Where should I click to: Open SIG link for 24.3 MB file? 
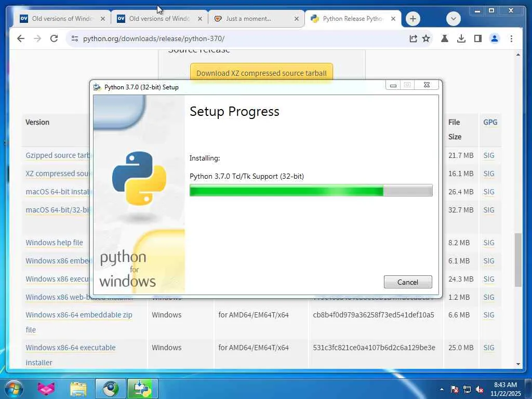(x=488, y=279)
